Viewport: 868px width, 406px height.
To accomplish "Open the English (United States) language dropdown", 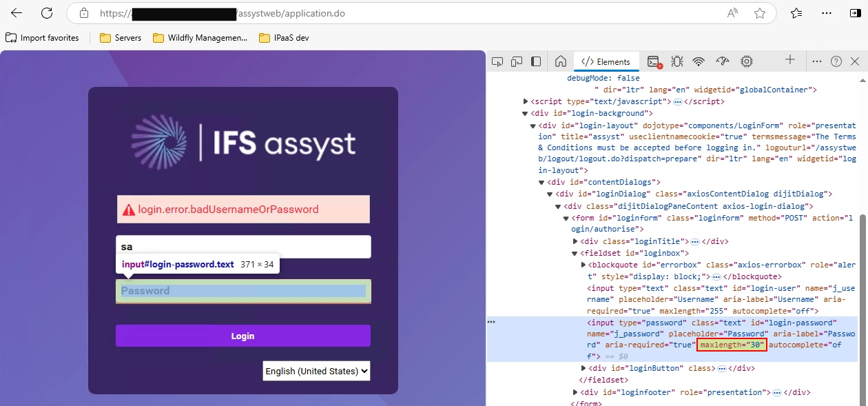I will tap(317, 371).
